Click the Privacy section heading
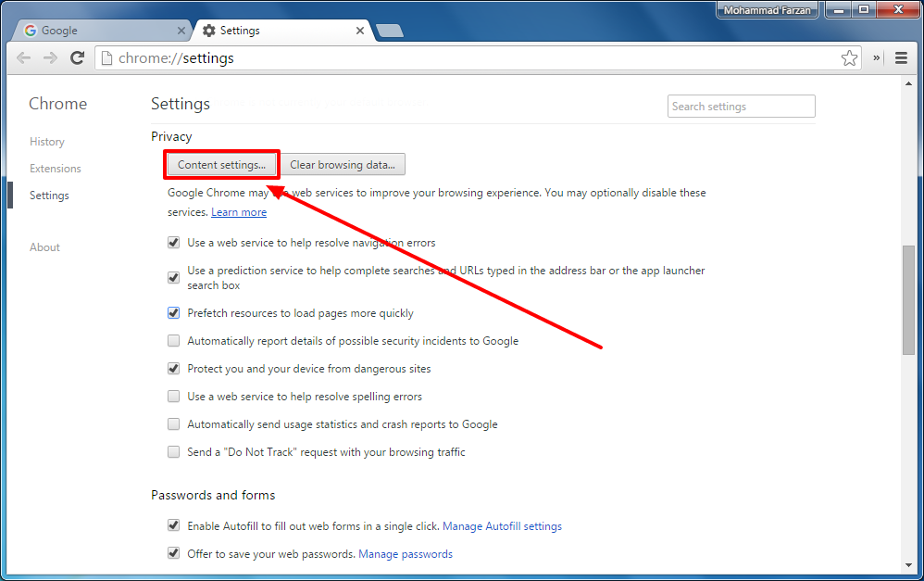The height and width of the screenshot is (581, 924). point(171,136)
